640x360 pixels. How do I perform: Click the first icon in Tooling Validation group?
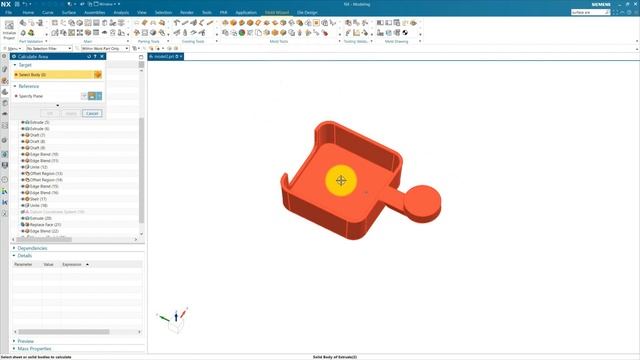(348, 23)
